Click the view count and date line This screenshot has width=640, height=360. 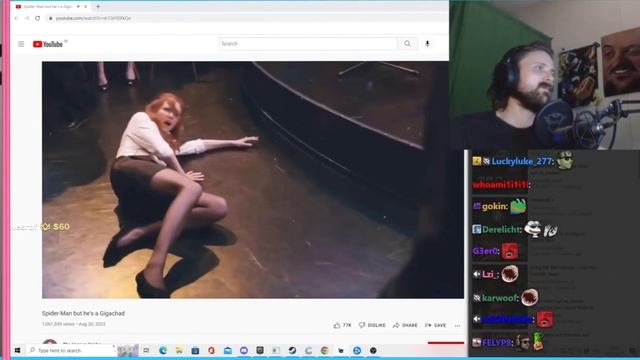(x=73, y=324)
